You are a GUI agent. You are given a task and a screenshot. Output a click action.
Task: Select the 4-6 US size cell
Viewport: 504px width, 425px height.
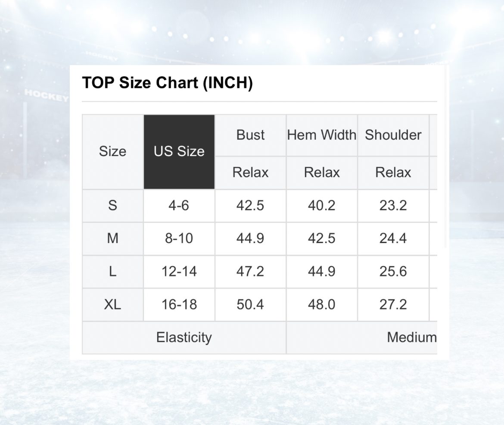[x=179, y=206]
